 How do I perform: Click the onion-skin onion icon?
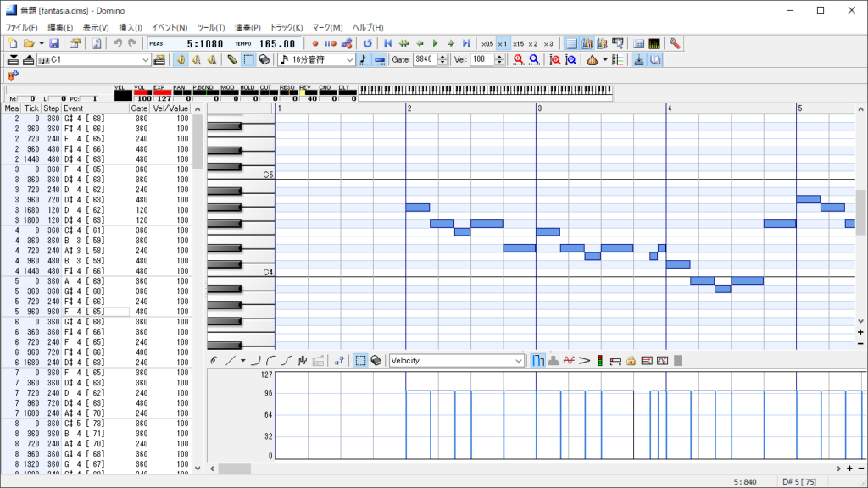tap(592, 60)
